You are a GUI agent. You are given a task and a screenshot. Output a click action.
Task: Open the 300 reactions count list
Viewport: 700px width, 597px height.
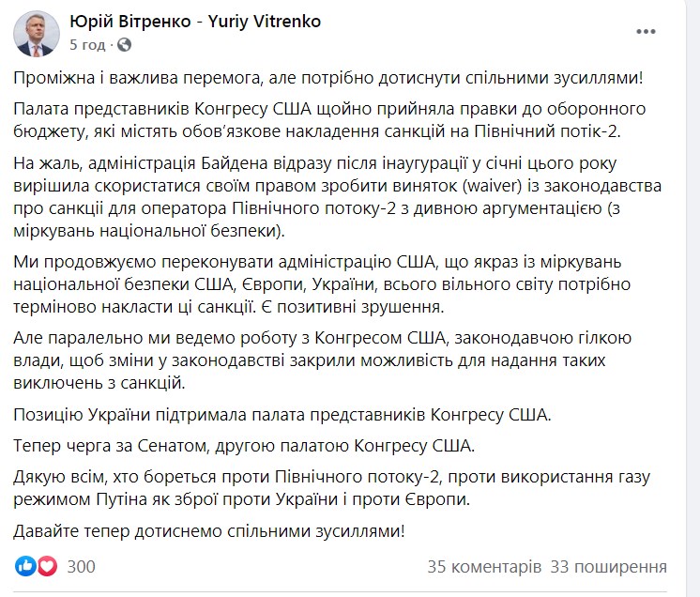tap(82, 566)
